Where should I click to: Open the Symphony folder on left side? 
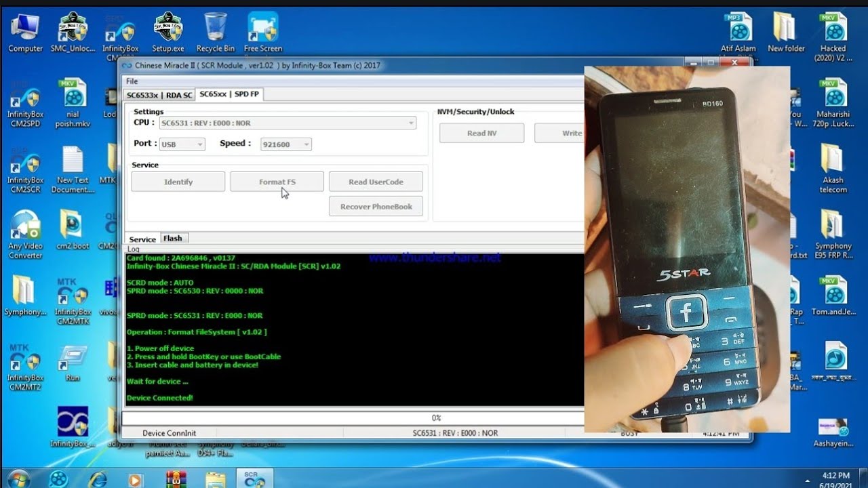(x=25, y=296)
